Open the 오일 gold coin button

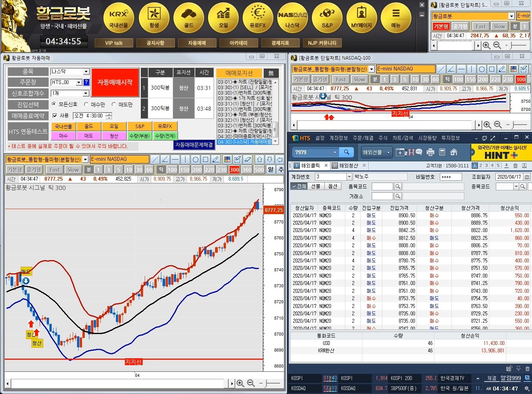[x=223, y=17]
